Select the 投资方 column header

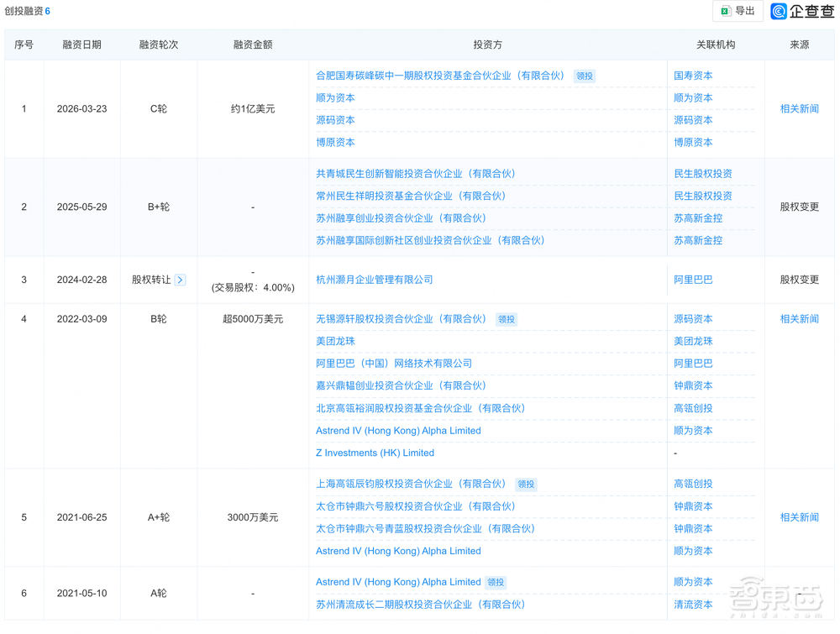click(487, 45)
